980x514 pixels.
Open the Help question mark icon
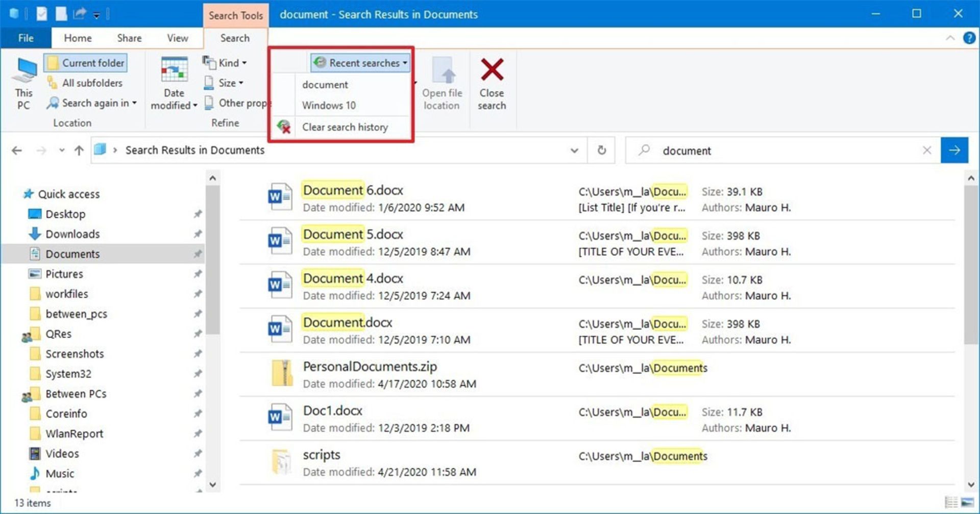pos(969,38)
